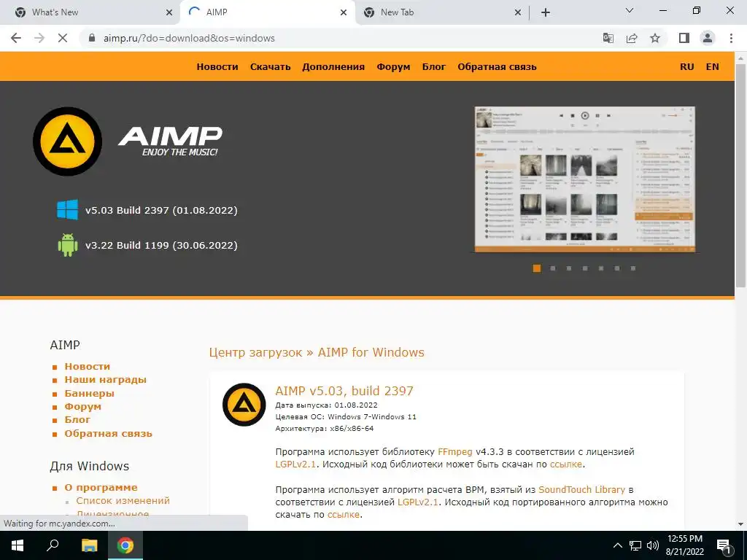The height and width of the screenshot is (560, 747).
Task: Select the last slider dot
Action: point(633,268)
